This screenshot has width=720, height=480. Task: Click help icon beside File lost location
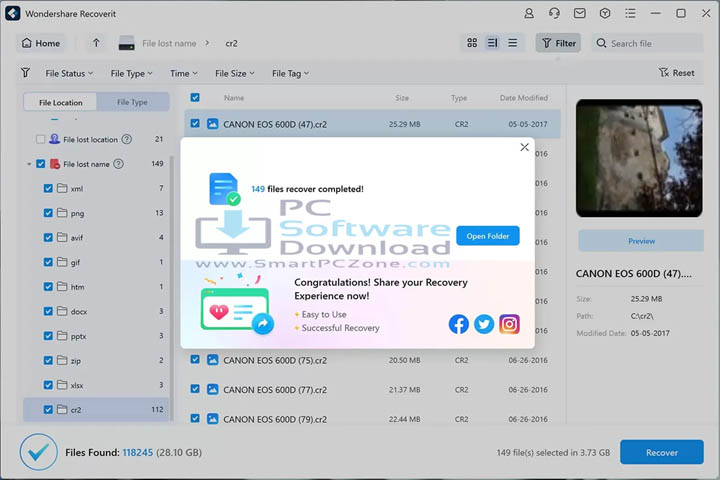127,139
